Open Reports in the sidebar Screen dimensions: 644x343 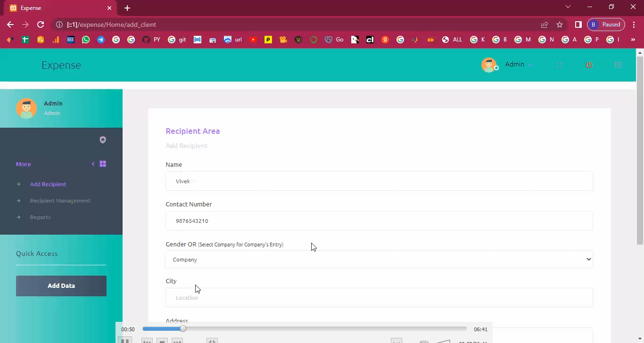click(40, 217)
